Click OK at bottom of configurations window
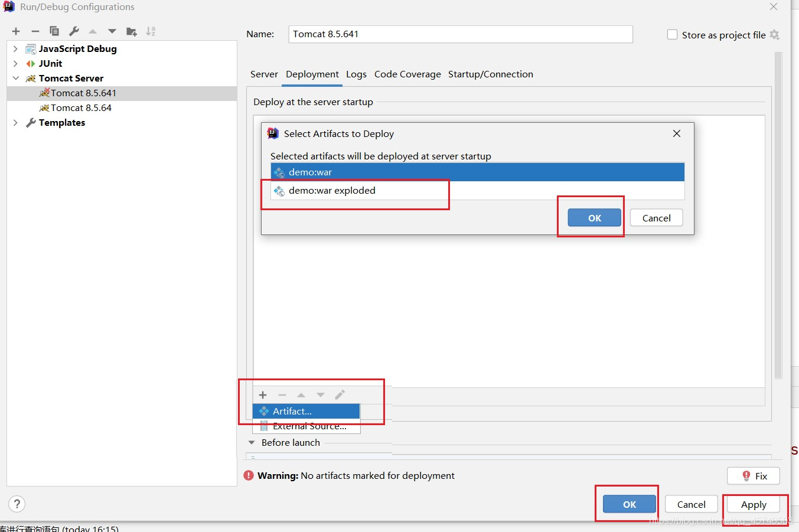Screen dimensions: 799x532 (x=630, y=504)
